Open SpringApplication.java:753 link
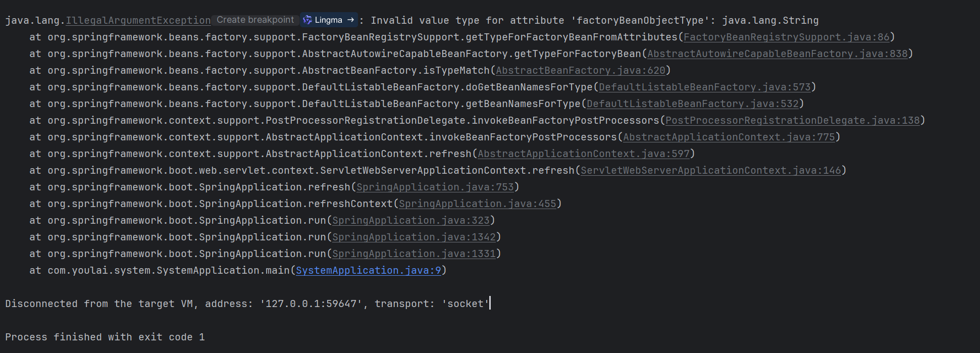 (x=435, y=187)
